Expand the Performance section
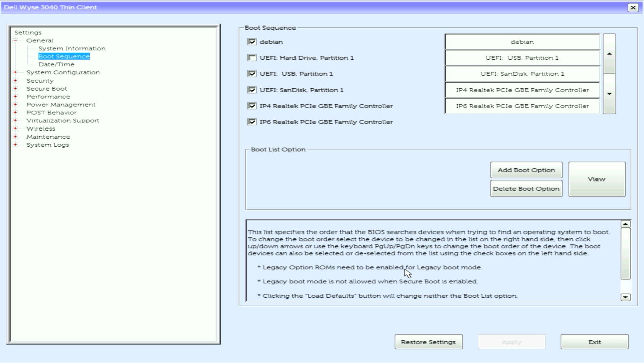 coord(15,97)
